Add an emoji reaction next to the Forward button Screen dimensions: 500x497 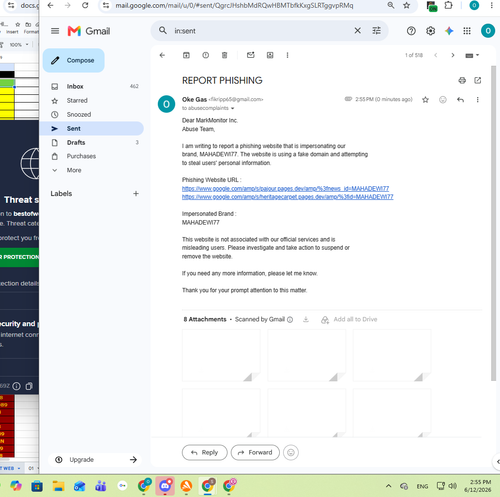click(x=291, y=453)
